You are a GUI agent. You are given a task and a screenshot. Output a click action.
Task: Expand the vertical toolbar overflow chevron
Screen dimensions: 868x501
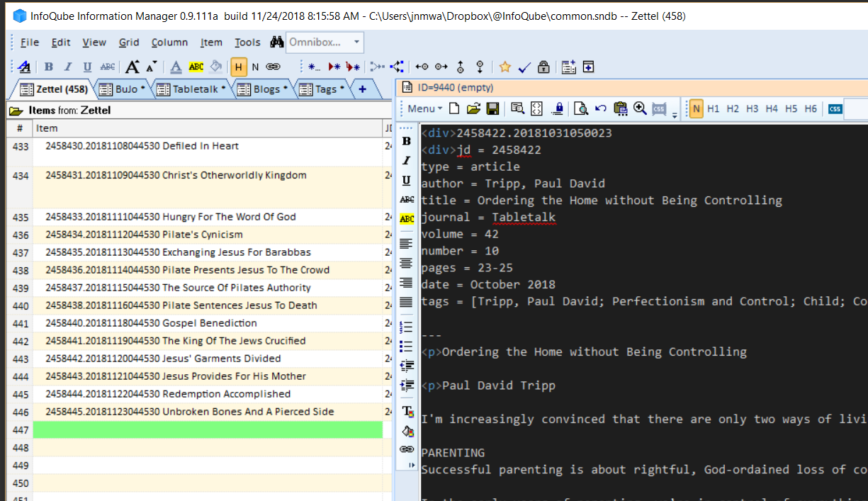(x=410, y=465)
